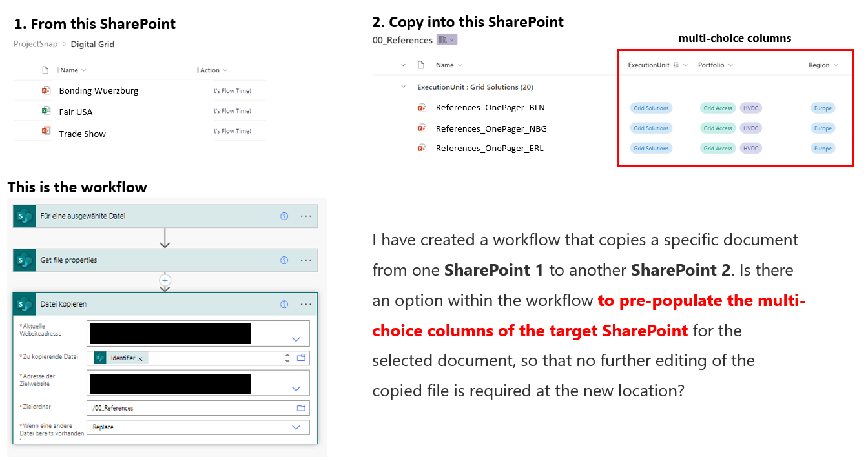Open Region column menu

(x=836, y=65)
